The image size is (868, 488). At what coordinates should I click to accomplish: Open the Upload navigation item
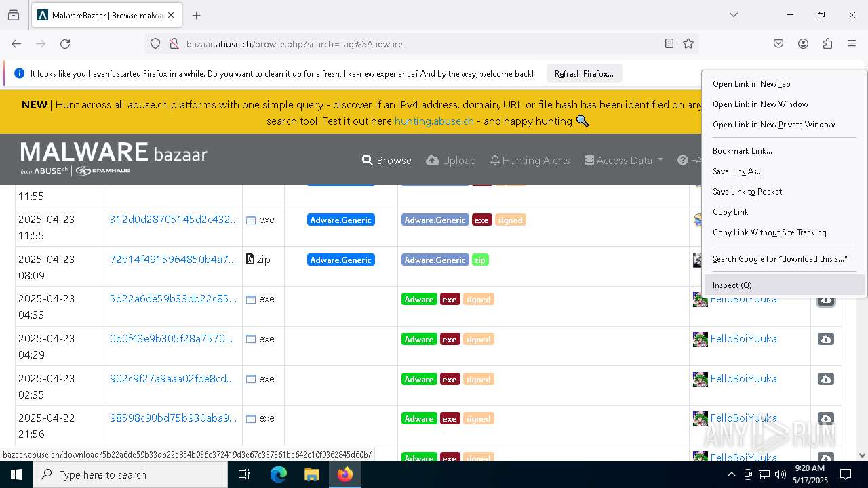[x=451, y=161]
